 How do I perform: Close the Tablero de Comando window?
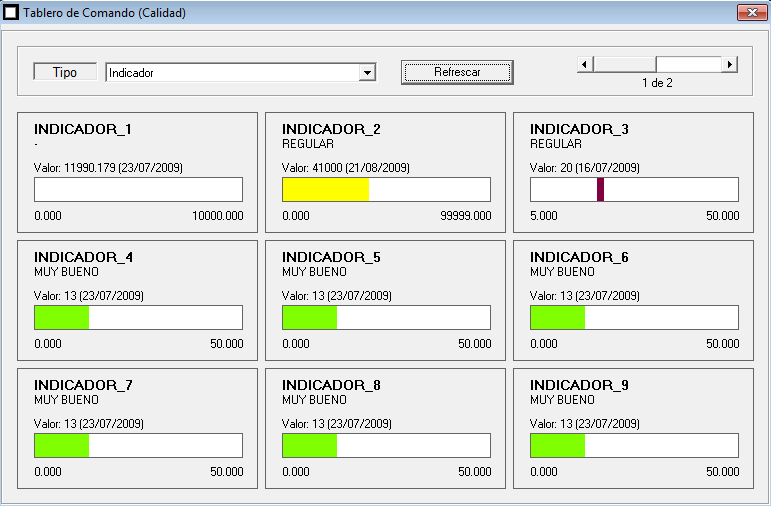pos(752,13)
